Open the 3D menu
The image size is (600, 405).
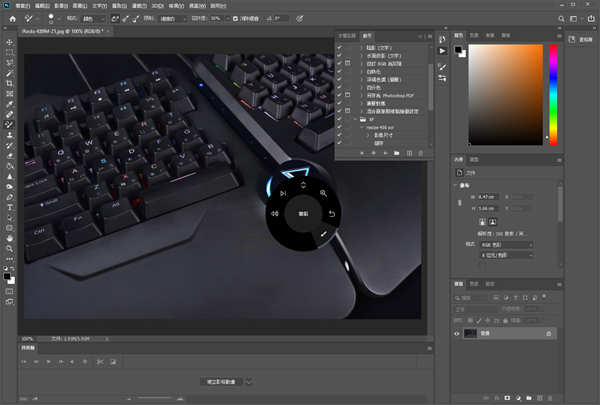(158, 6)
